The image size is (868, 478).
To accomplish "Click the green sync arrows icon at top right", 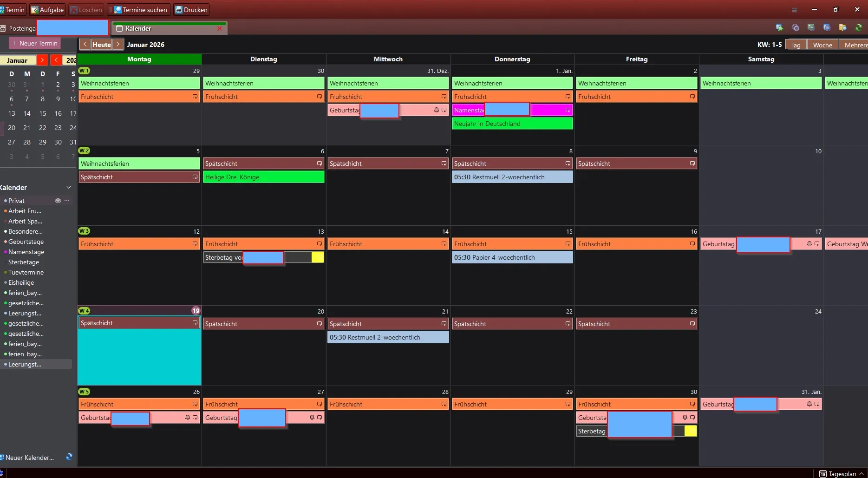I will pyautogui.click(x=859, y=28).
